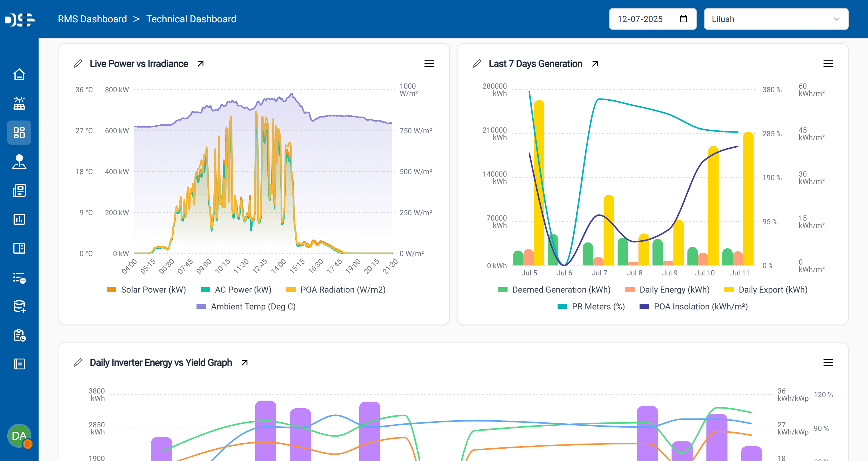Open the Home icon in sidebar
Screen dimensions: 868x461
19,74
